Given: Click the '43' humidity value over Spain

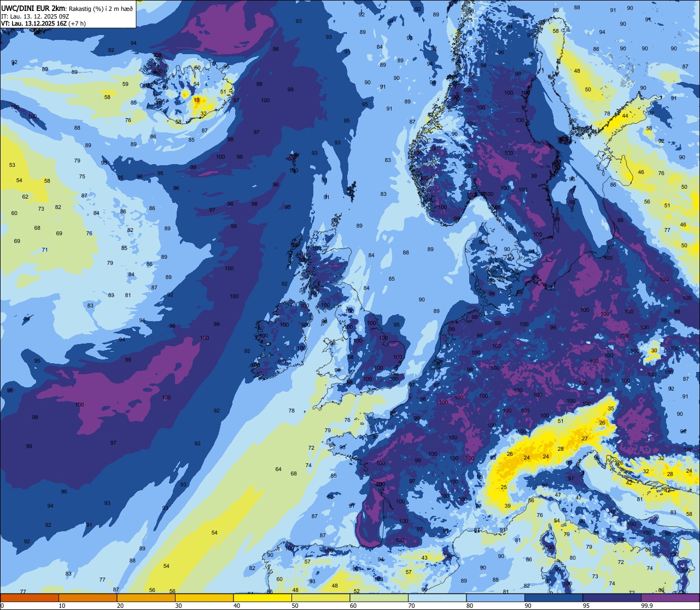Looking at the screenshot, I should (x=424, y=558).
